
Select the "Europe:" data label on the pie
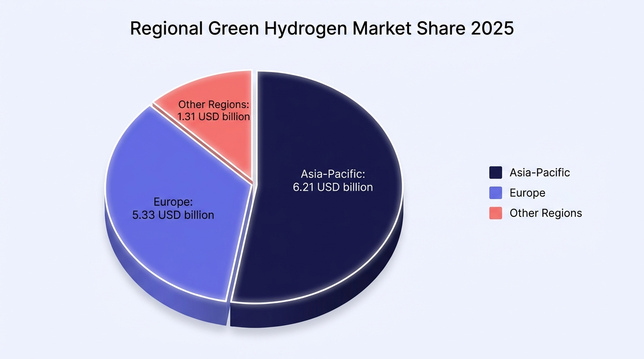point(173,202)
